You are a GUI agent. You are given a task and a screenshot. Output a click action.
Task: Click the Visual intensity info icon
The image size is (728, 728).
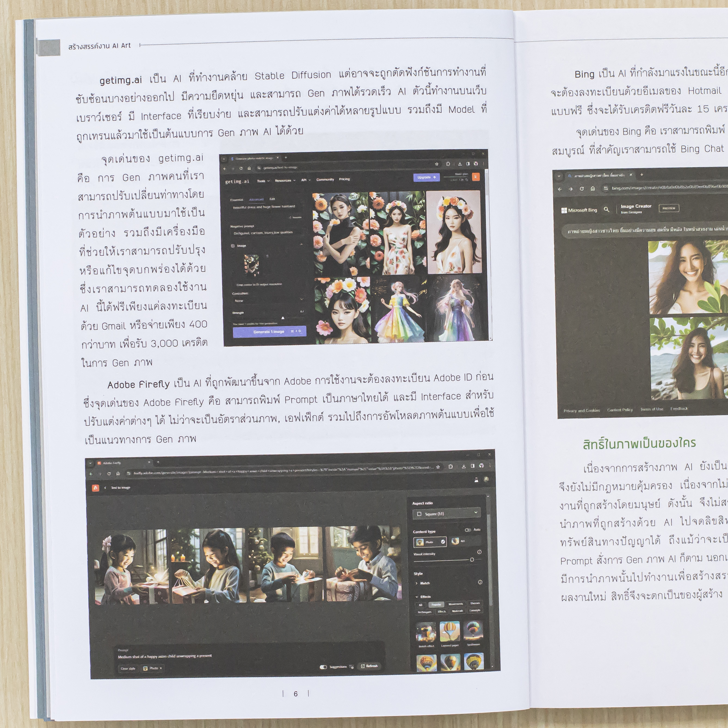pos(480,552)
